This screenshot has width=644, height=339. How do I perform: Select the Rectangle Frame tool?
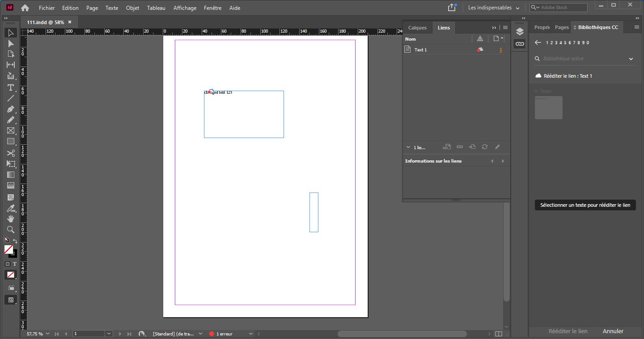click(10, 131)
